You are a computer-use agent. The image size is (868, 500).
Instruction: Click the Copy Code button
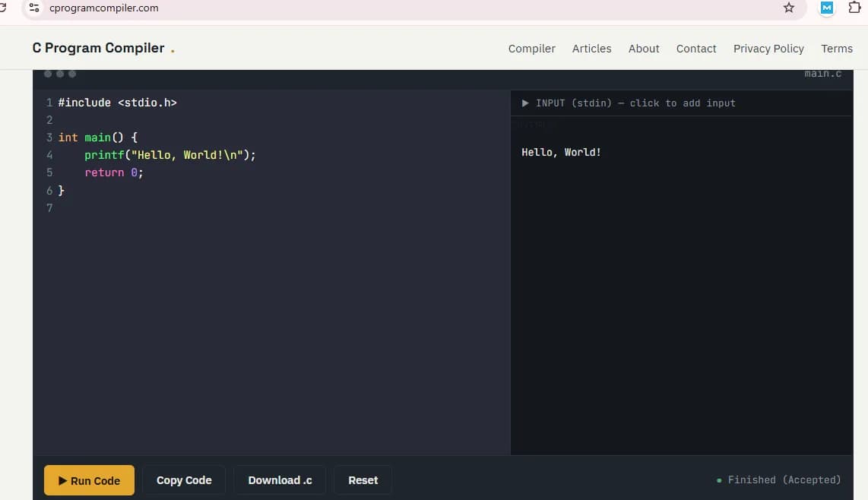[184, 480]
